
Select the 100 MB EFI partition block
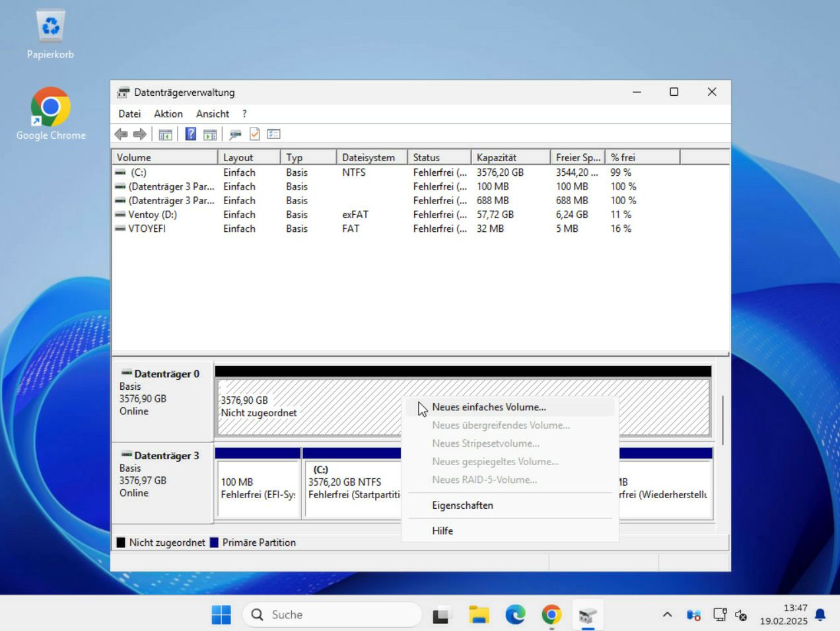(x=258, y=488)
